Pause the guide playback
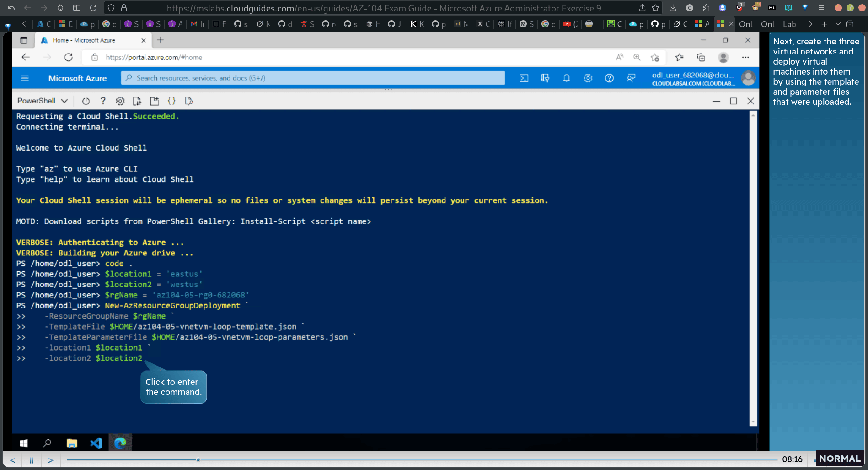This screenshot has width=868, height=470. 32,460
